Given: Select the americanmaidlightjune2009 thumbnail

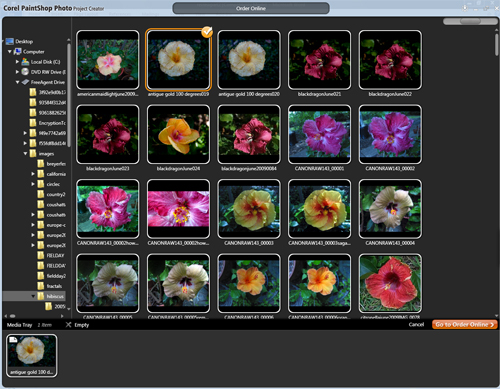Looking at the screenshot, I should 108,60.
